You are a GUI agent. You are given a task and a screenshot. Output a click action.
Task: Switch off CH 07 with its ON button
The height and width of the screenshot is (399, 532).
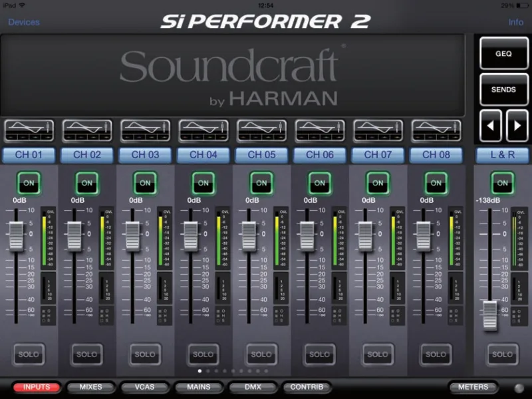point(378,184)
